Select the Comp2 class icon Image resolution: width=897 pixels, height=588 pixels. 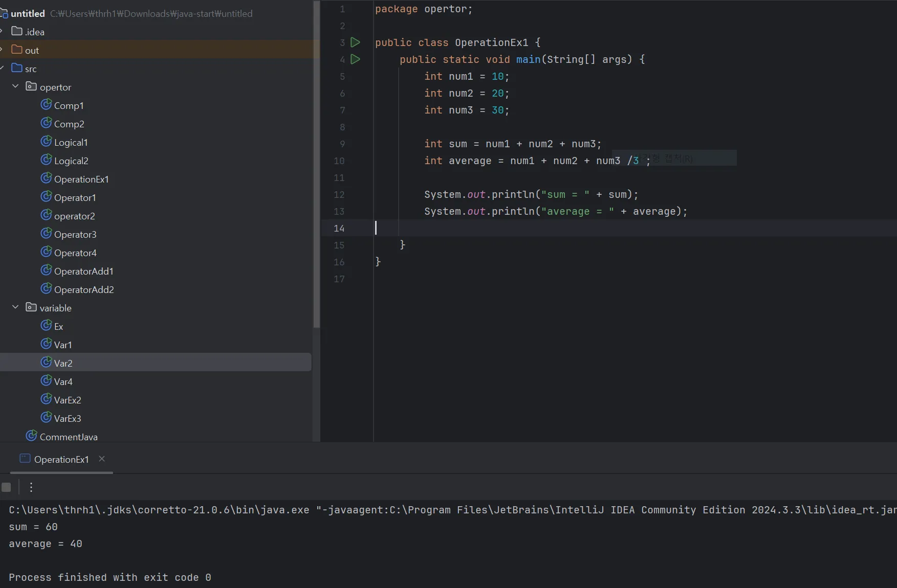pyautogui.click(x=46, y=123)
